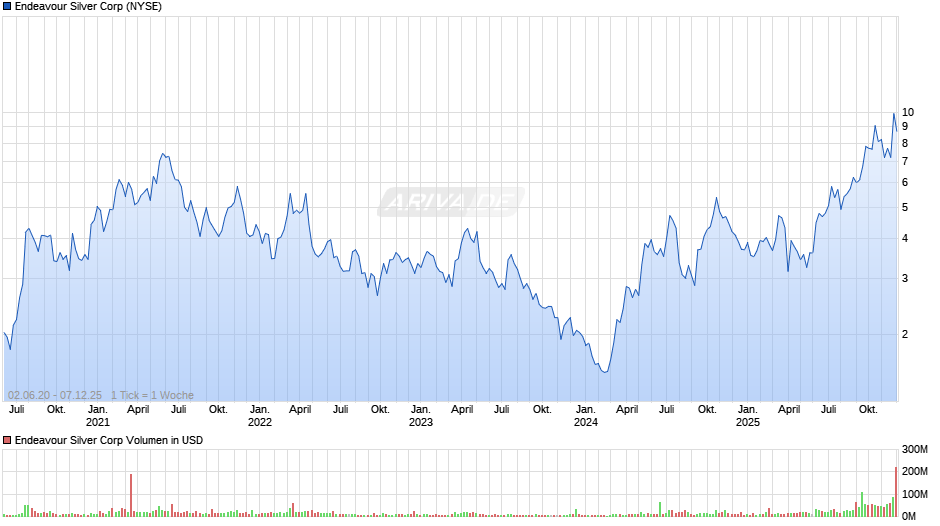This screenshot has width=940, height=526.
Task: Click the price axis value '5'
Action: point(905,208)
